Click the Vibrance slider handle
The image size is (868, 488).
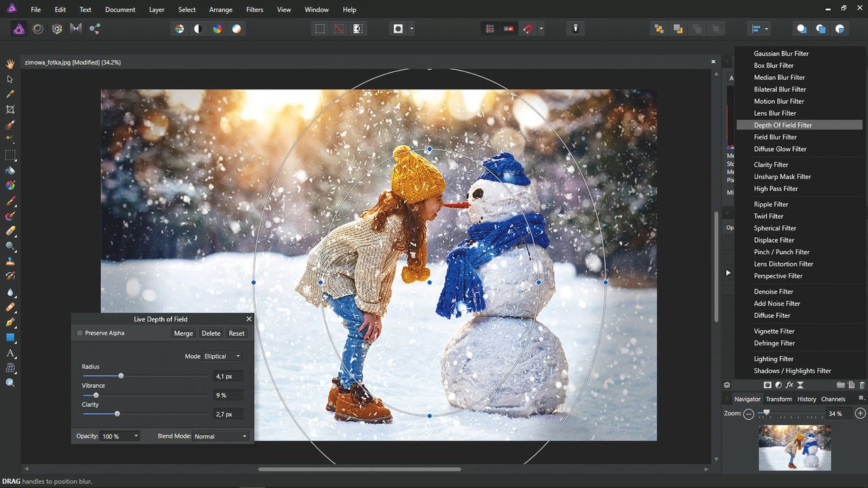pyautogui.click(x=96, y=395)
